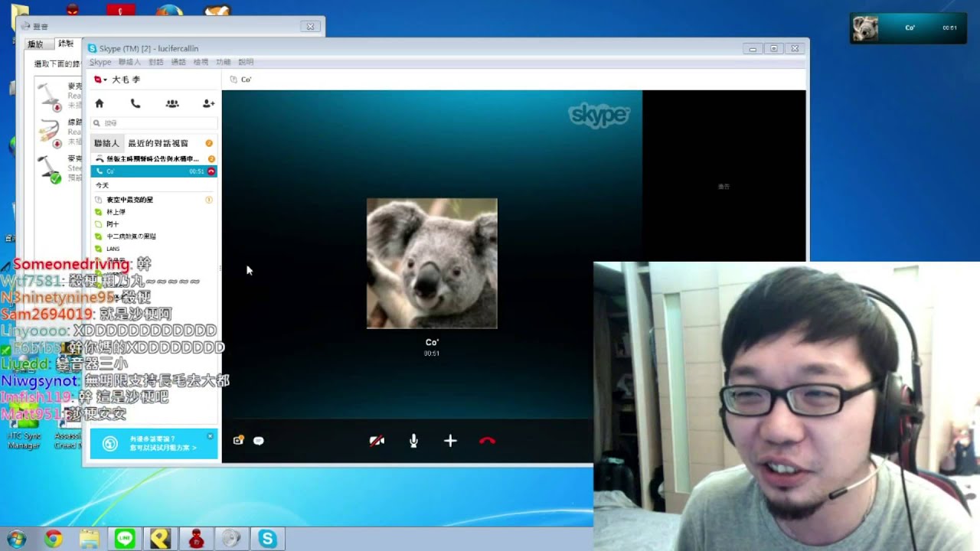Open the KakaoTalk yellow taskbar icon
This screenshot has height=551, width=980.
tap(160, 539)
